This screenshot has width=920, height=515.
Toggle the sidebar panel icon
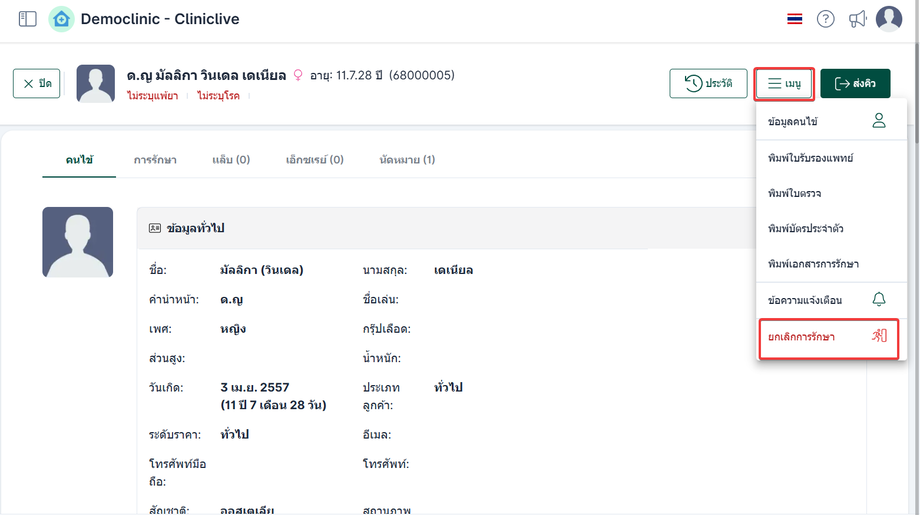coord(27,19)
